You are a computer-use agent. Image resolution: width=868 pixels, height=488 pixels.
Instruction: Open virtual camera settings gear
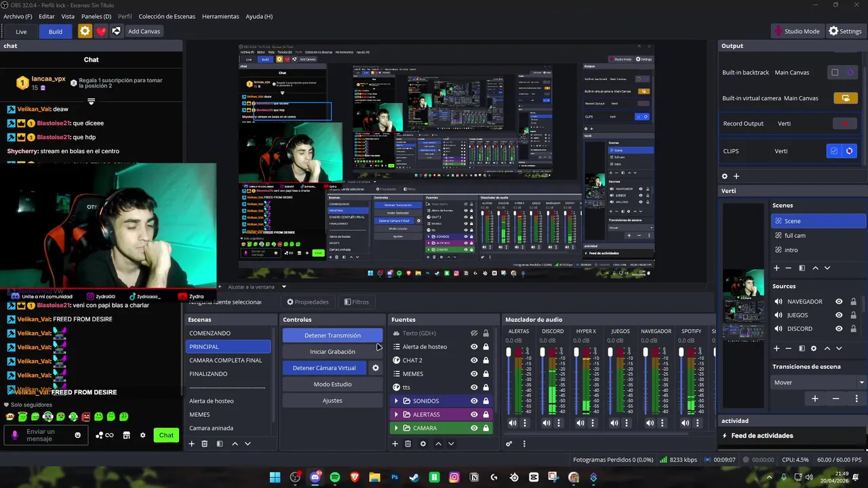(375, 368)
